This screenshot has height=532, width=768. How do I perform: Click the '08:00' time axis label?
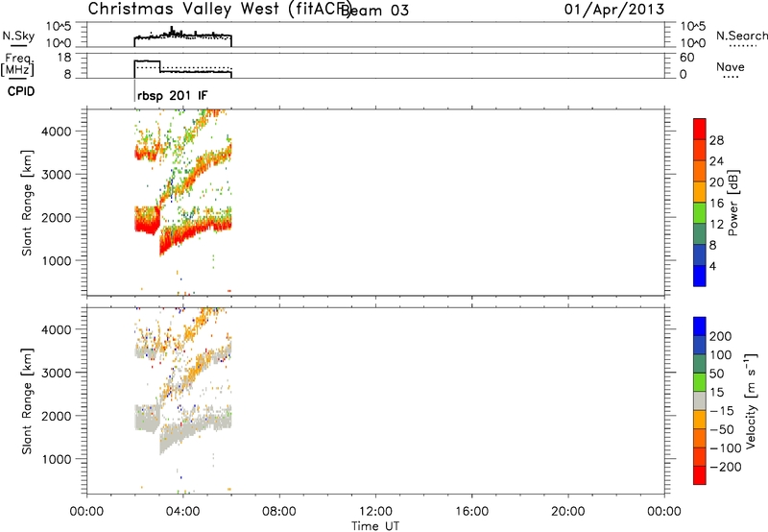pos(279,512)
